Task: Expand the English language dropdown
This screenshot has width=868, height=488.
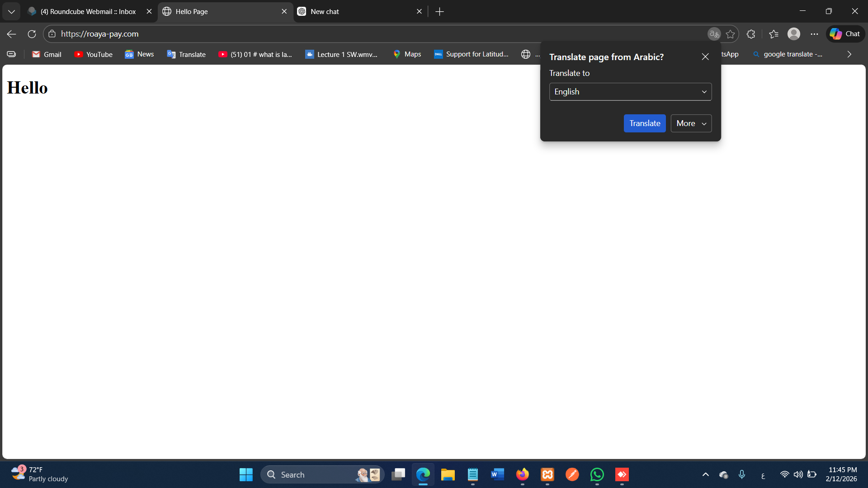Action: pyautogui.click(x=630, y=92)
